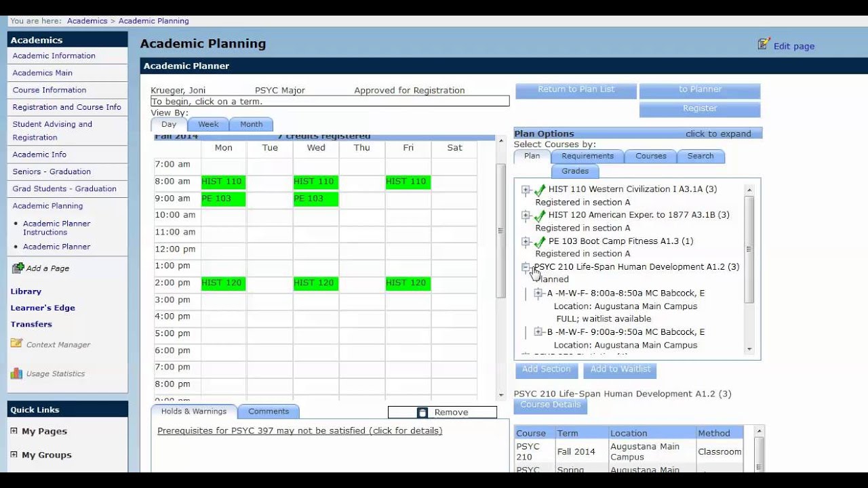Viewport: 868px width, 488px height.
Task: Click the Course Details button
Action: pos(551,405)
